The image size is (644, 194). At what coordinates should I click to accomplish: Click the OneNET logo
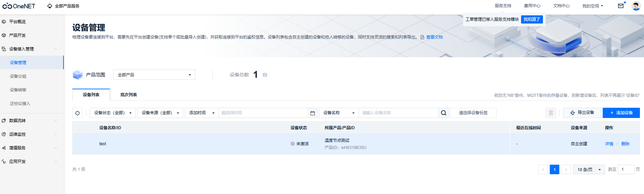coord(19,6)
